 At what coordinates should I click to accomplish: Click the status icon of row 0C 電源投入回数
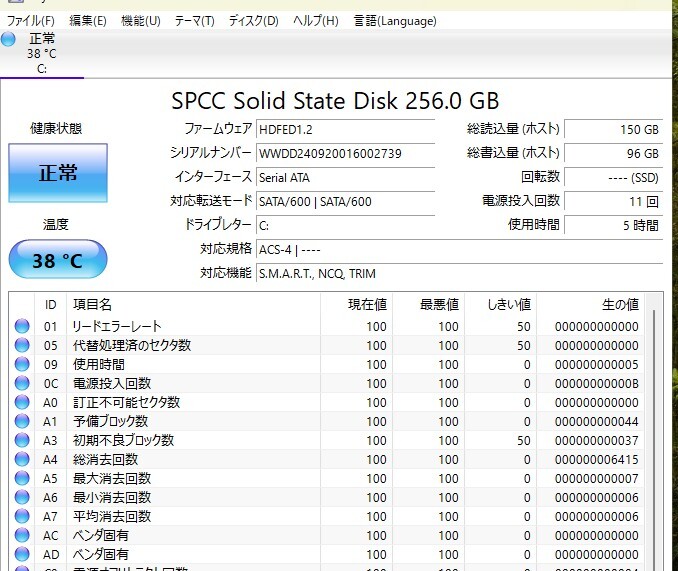pyautogui.click(x=22, y=383)
